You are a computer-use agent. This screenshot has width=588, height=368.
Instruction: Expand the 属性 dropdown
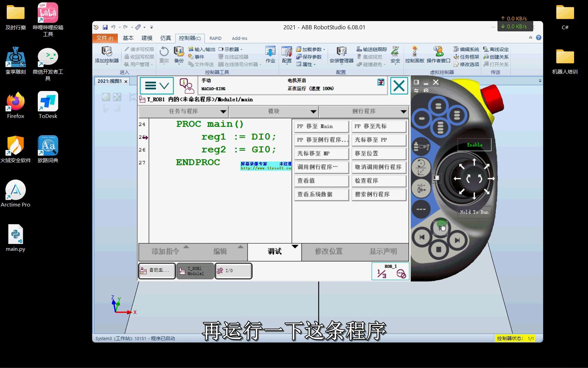coord(306,64)
